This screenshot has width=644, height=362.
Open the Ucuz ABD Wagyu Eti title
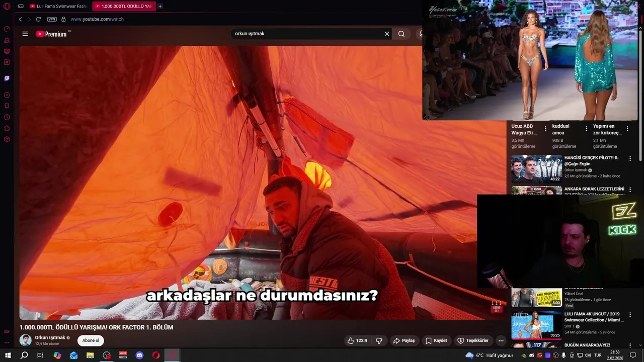pos(524,129)
